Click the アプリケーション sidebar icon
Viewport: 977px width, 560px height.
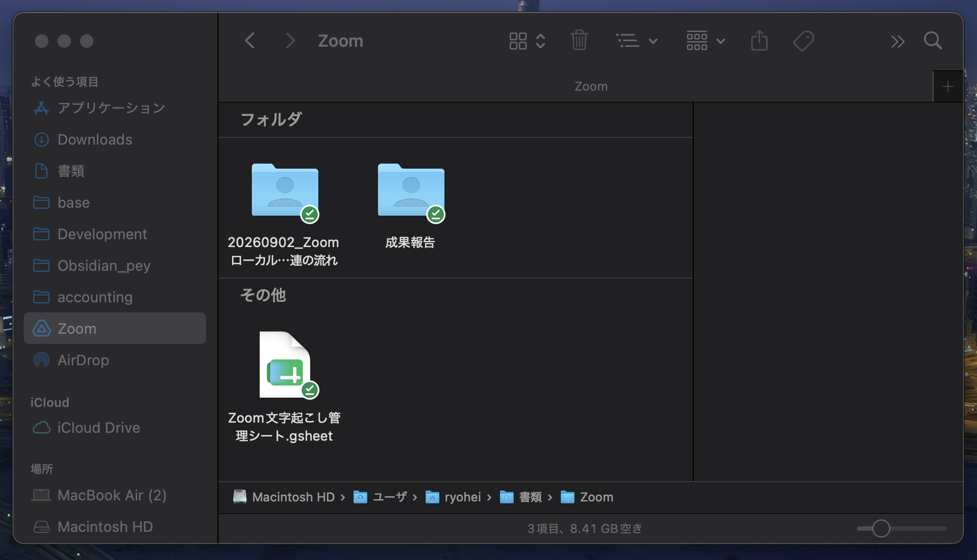(x=41, y=107)
